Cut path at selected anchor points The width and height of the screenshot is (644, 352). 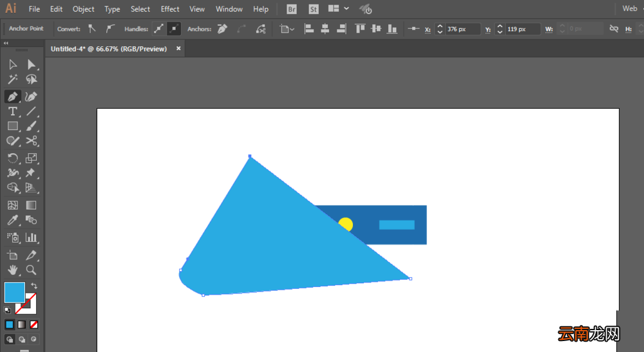point(261,29)
